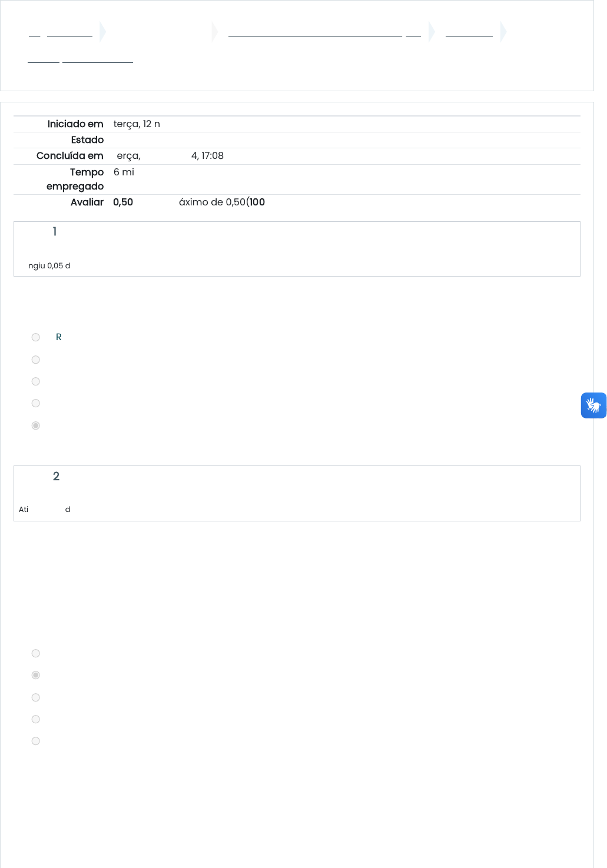Viewport: 607px width, 868px height.
Task: Select the second radio option in question 1
Action: point(36,360)
